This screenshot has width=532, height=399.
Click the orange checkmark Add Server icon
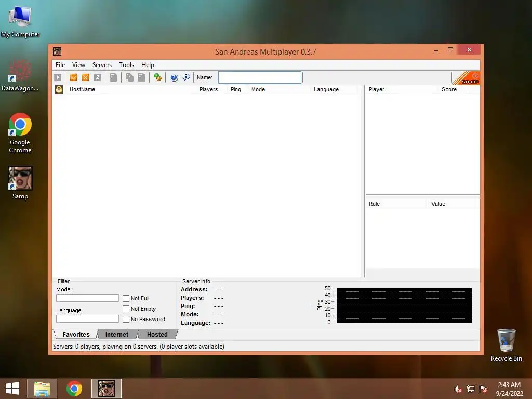click(x=74, y=78)
